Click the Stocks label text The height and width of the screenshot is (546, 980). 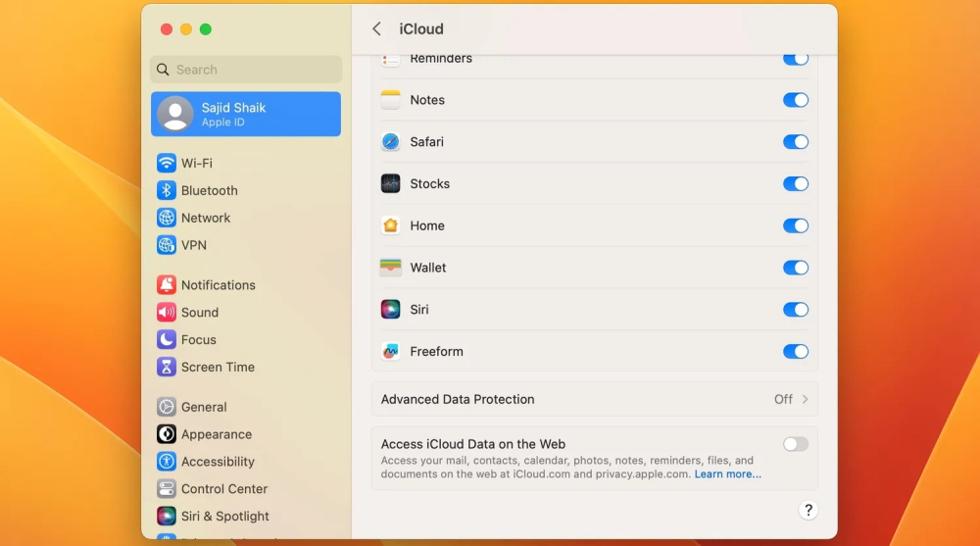(x=430, y=184)
